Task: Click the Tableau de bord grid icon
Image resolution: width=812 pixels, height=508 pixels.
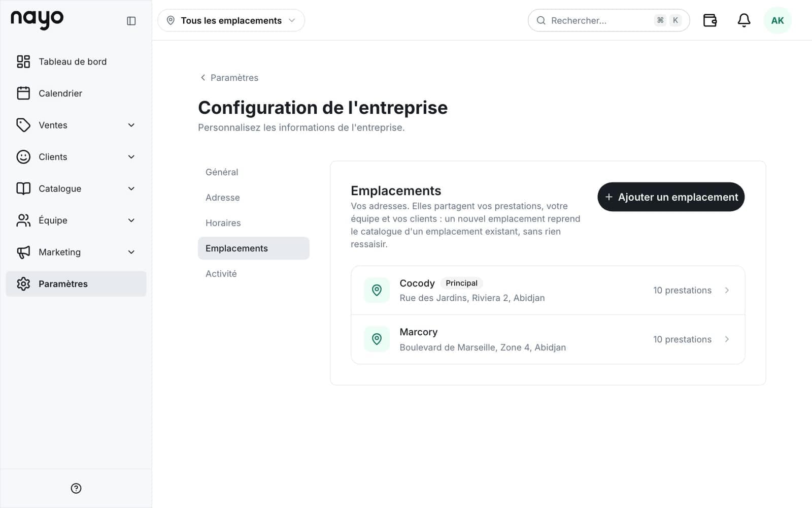Action: [x=23, y=61]
